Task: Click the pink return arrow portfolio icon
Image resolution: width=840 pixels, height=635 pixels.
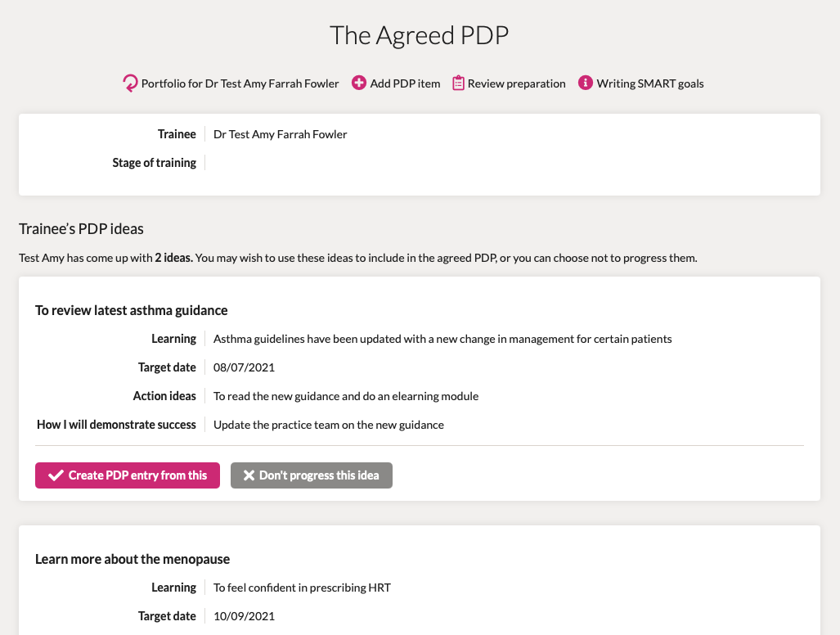Action: pos(130,83)
